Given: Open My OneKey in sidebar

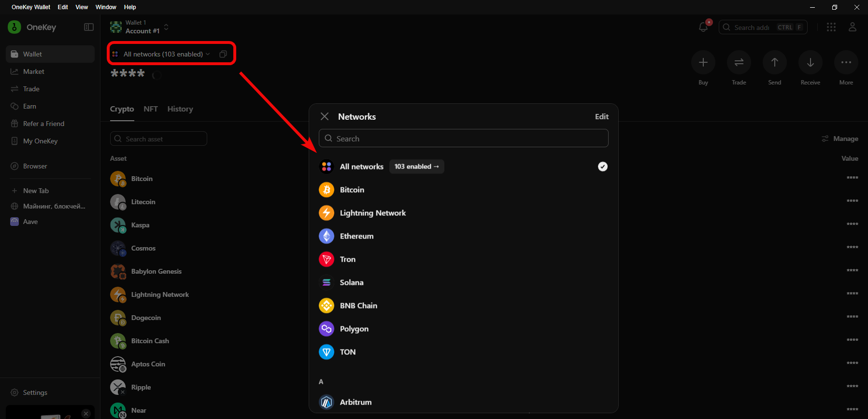Looking at the screenshot, I should coord(50,141).
